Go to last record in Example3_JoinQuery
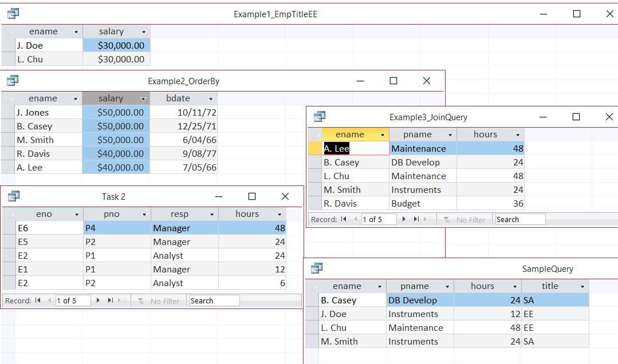618x364 pixels. [x=416, y=219]
